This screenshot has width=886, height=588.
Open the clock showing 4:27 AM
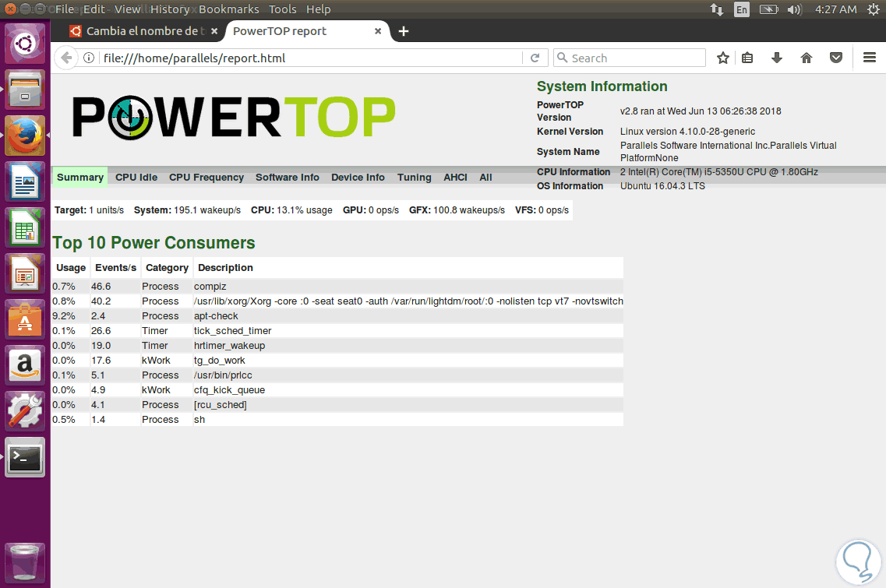click(835, 9)
